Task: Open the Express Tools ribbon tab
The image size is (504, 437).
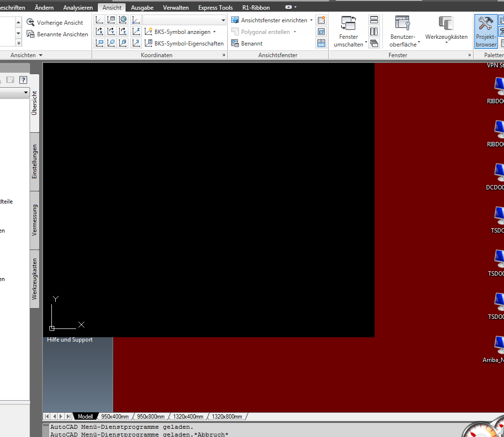Action: pyautogui.click(x=215, y=7)
